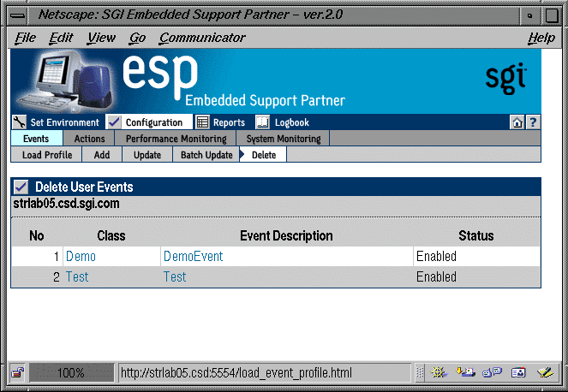Open the Performance Monitoring tab
The width and height of the screenshot is (568, 392).
pos(176,139)
